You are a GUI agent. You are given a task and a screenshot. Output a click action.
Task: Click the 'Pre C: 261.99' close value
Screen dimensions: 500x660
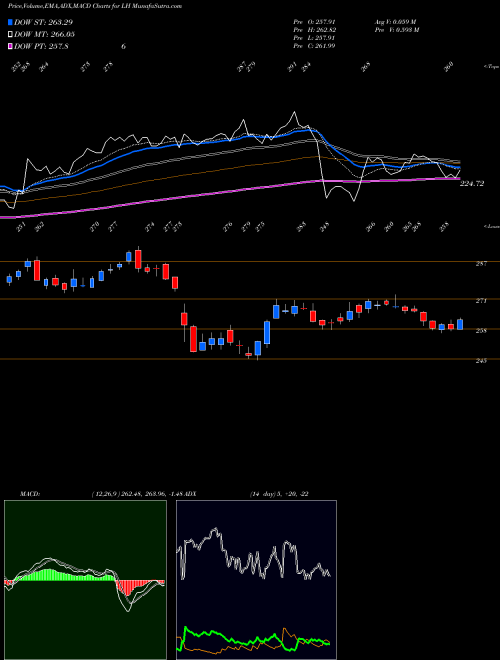(314, 46)
